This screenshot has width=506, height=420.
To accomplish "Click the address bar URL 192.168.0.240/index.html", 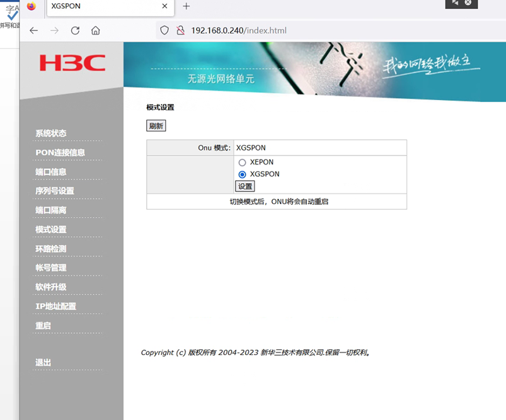I will pos(239,31).
